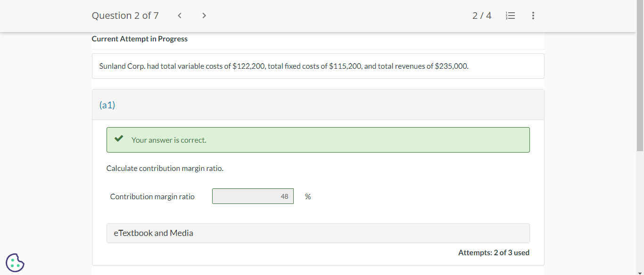This screenshot has width=644, height=275.
Task: Click the "Your answer is correct" message
Action: (x=169, y=140)
